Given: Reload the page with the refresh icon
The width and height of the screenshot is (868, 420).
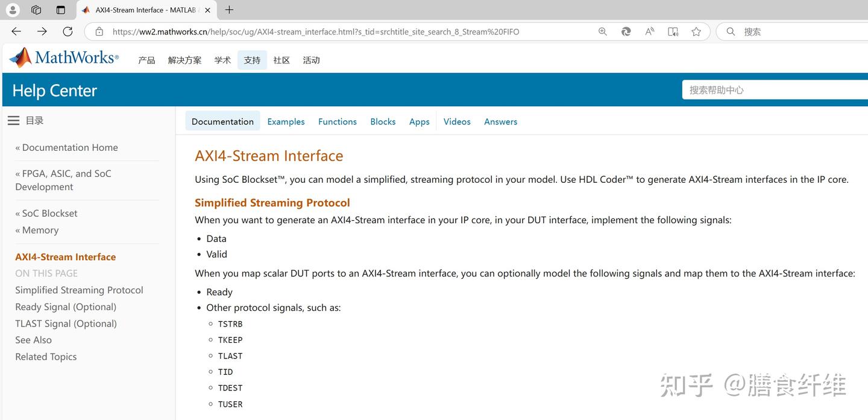Looking at the screenshot, I should coord(68,31).
